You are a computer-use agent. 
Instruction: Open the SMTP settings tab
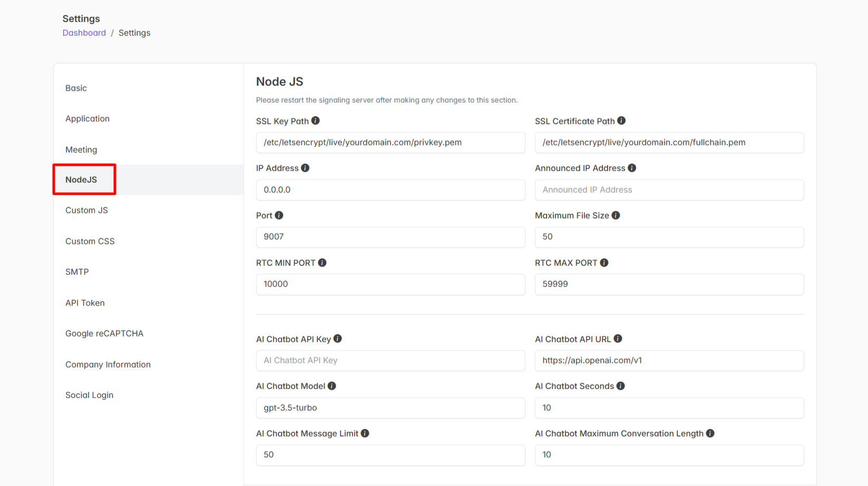(x=77, y=272)
